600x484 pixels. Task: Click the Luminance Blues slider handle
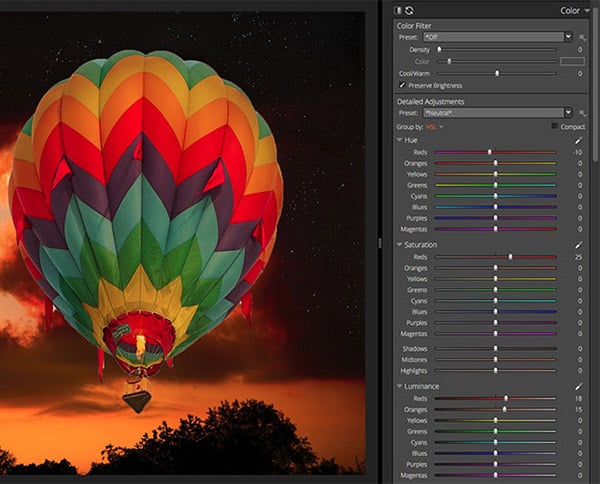(496, 453)
